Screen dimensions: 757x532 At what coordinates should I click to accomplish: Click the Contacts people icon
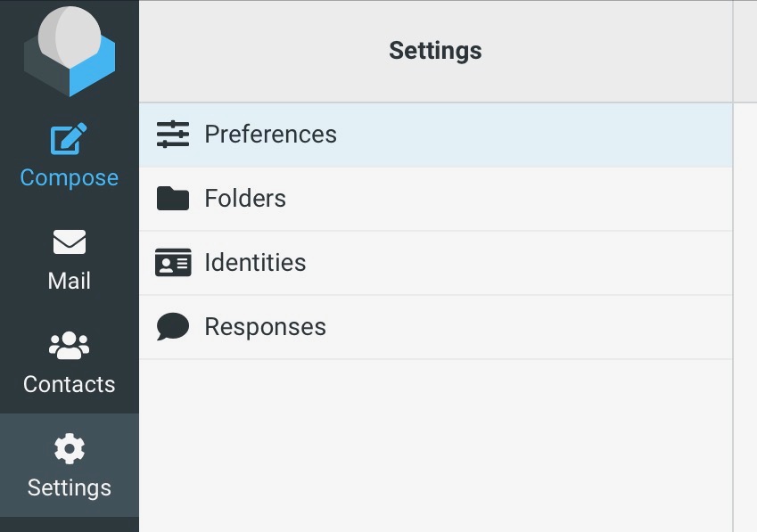click(69, 346)
